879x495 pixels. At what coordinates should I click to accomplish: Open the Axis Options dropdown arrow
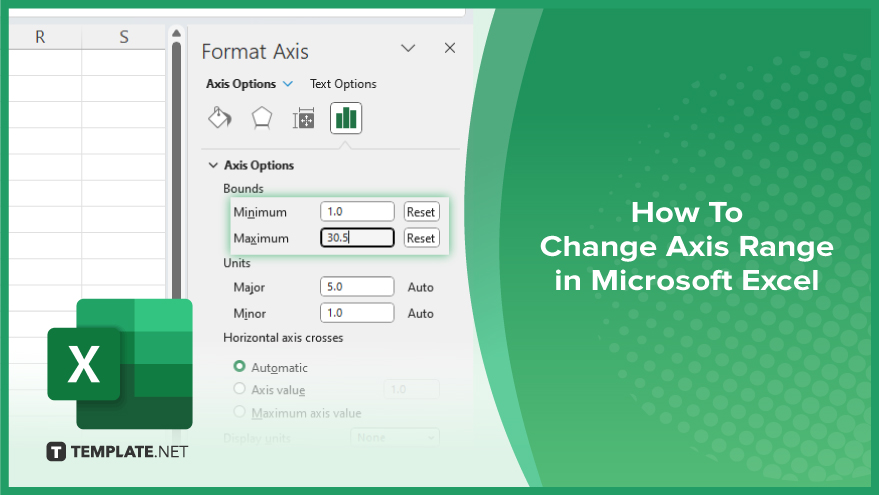288,84
